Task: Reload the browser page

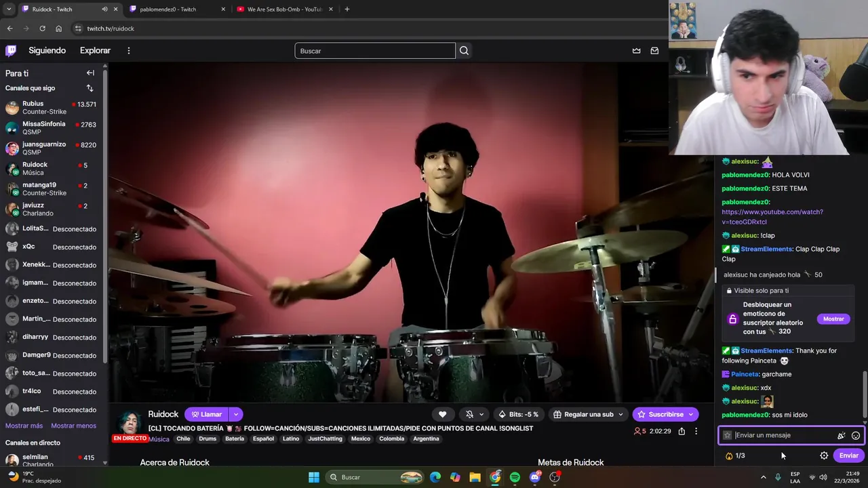Action: [42, 28]
